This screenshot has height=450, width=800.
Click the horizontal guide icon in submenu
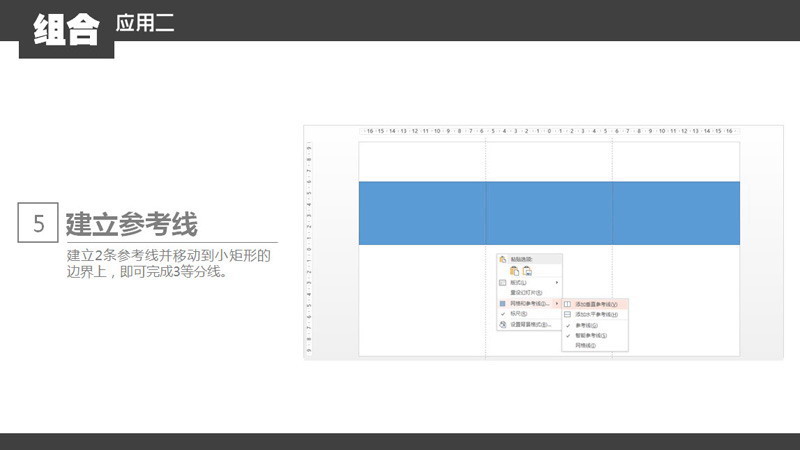click(568, 314)
